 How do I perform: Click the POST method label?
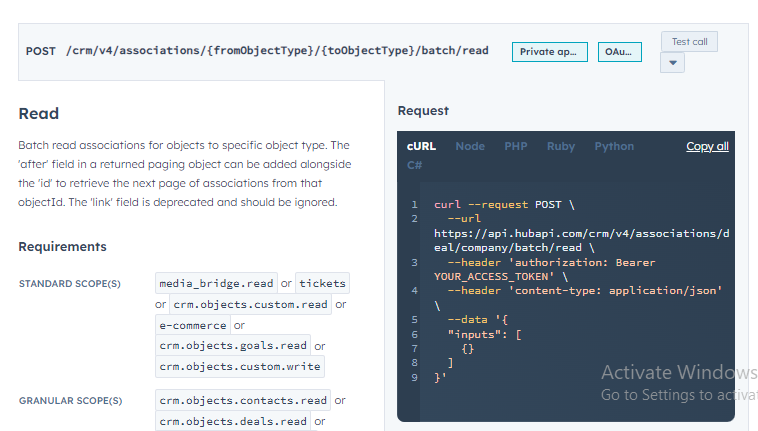click(41, 51)
